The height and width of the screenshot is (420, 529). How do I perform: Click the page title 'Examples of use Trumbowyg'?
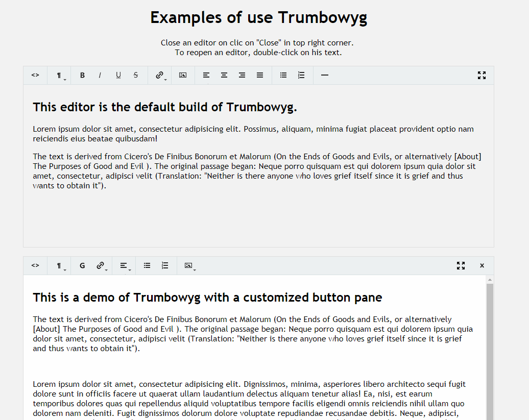(258, 17)
